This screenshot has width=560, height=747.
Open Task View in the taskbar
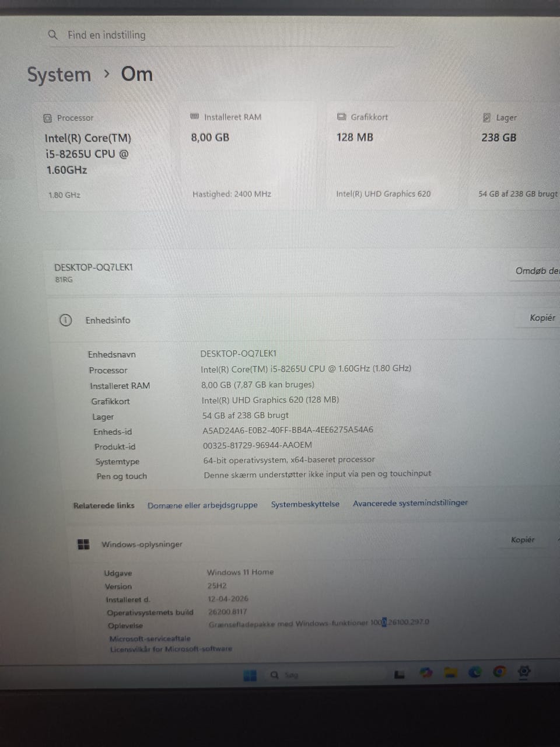(x=400, y=674)
